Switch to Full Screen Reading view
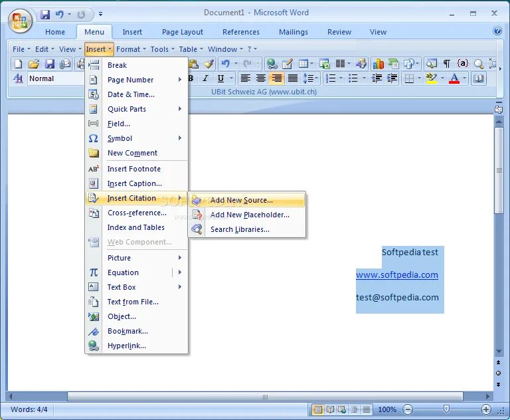This screenshot has height=420, width=510. (330, 409)
